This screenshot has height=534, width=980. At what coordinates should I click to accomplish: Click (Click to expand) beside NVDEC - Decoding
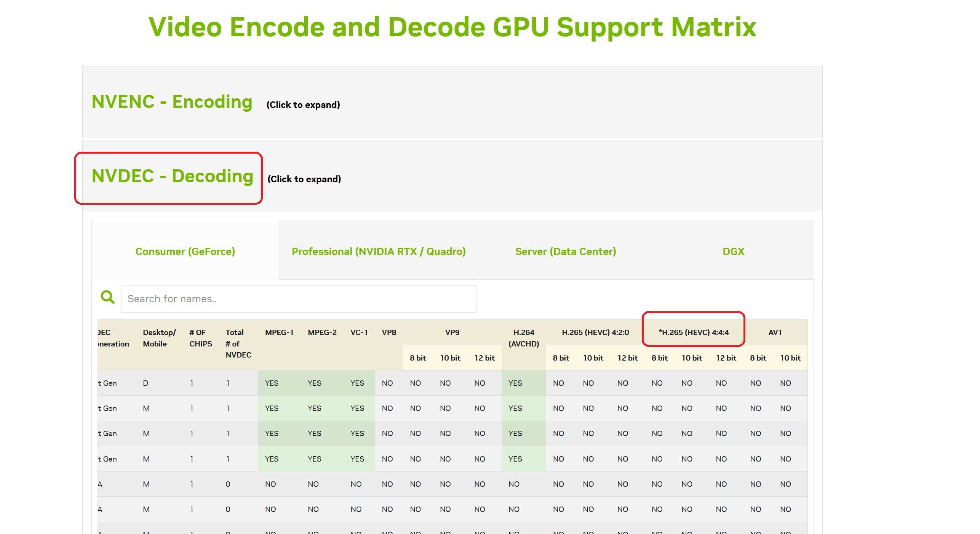pyautogui.click(x=304, y=179)
